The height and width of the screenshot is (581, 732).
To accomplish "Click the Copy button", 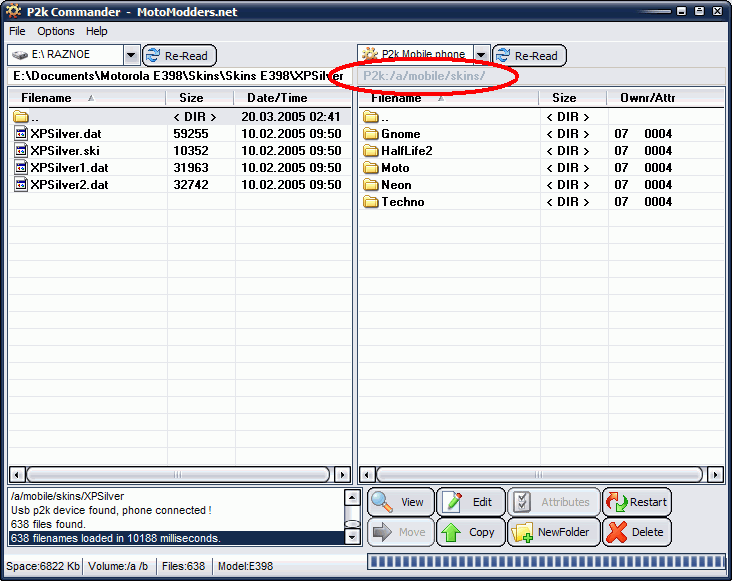I will (x=471, y=532).
